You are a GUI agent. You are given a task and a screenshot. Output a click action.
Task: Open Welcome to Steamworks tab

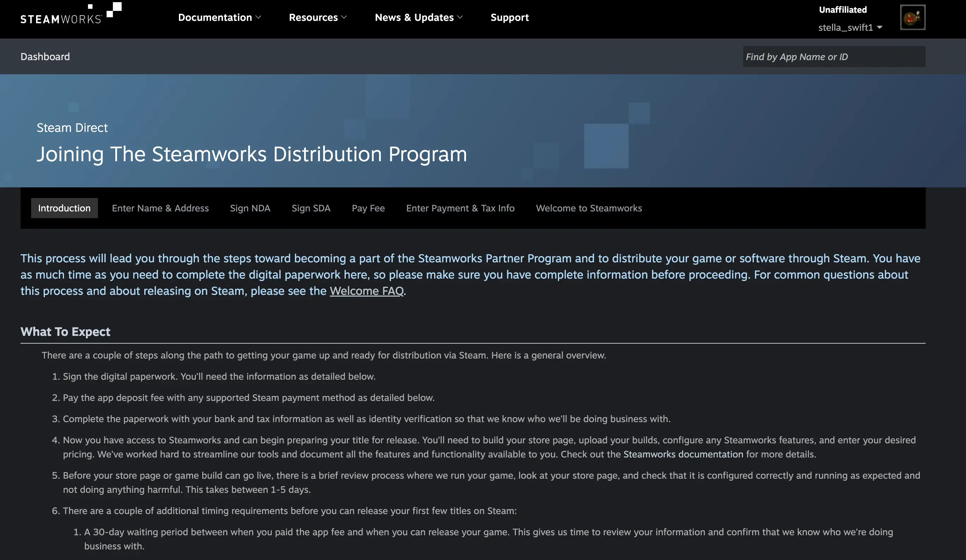[x=589, y=208]
